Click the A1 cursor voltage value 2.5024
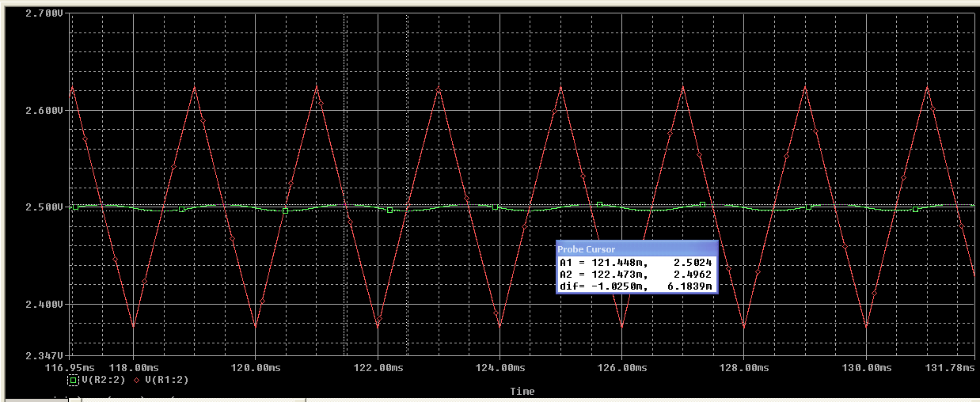 693,263
